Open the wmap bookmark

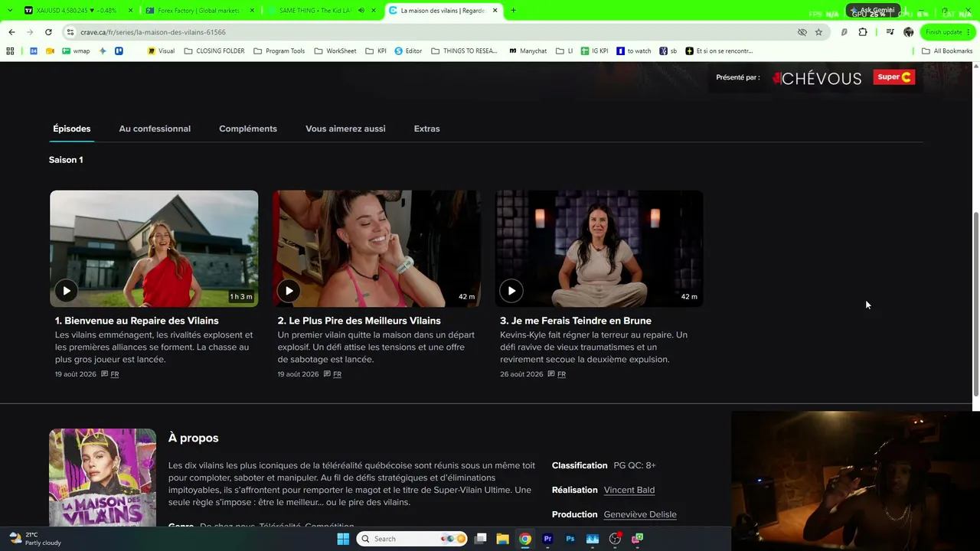pos(76,51)
